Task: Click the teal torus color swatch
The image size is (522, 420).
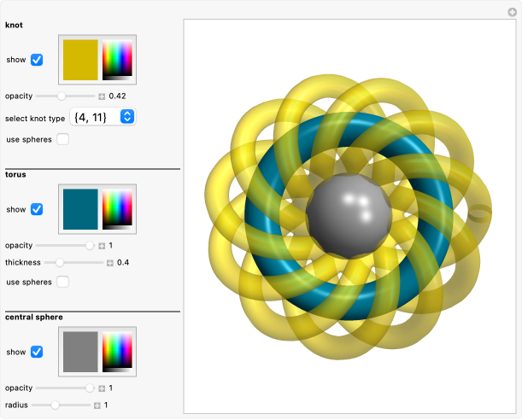Action: pos(80,209)
